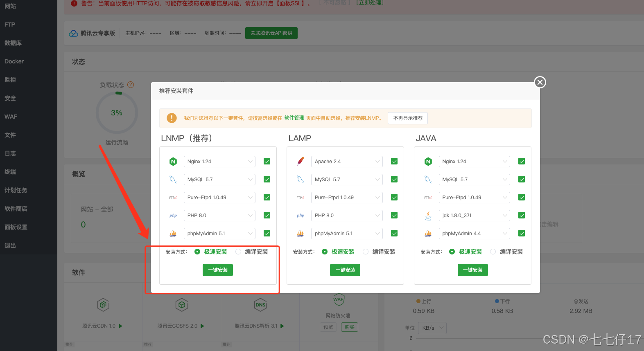This screenshot has width=644, height=351.
Task: Click the Tencent Cloud DNS icon
Action: pos(260,305)
